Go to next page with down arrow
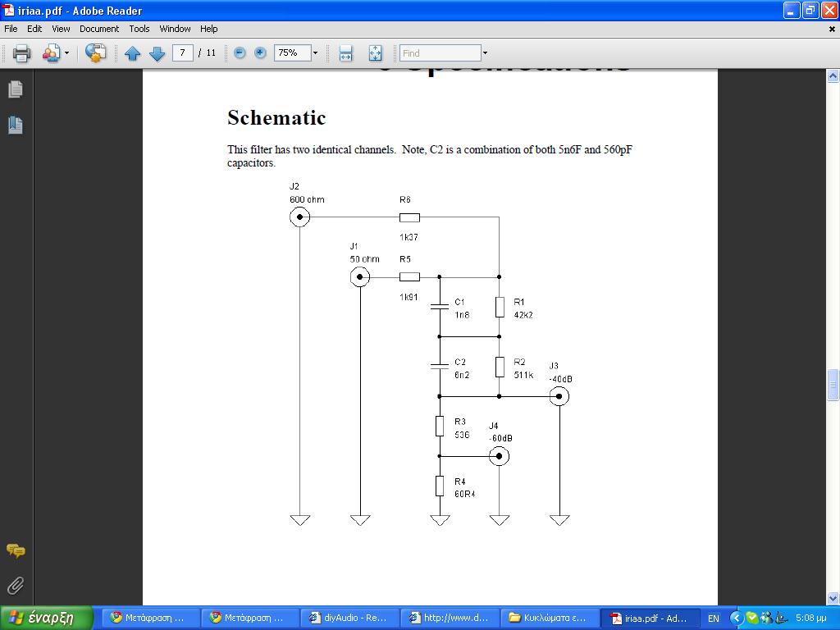The width and height of the screenshot is (840, 630). coord(157,53)
